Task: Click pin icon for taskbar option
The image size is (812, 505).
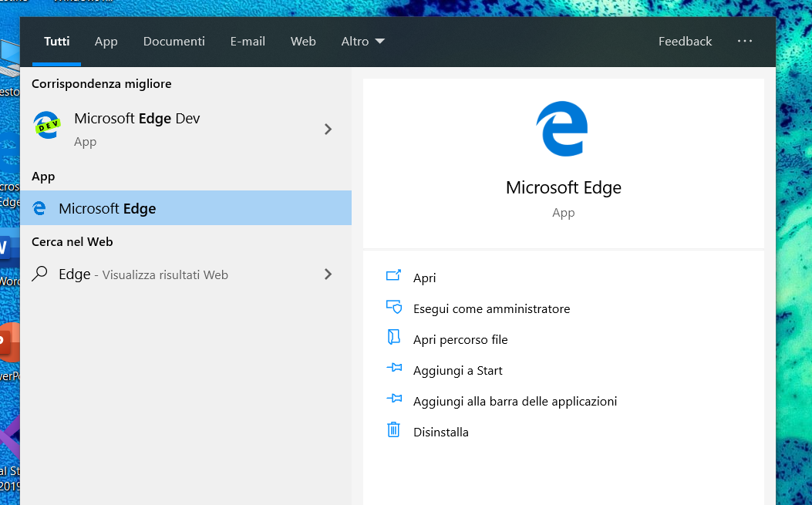Action: coord(394,399)
